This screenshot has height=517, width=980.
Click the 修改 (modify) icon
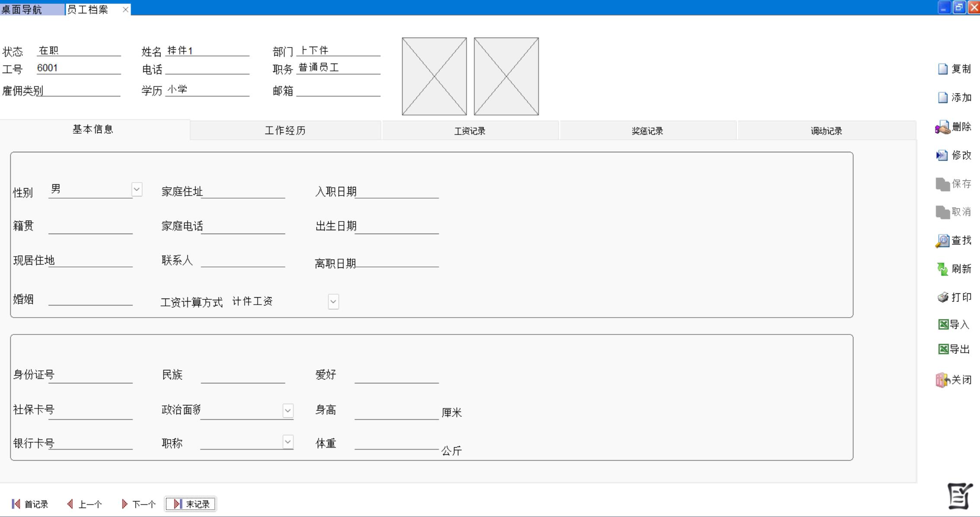[942, 155]
